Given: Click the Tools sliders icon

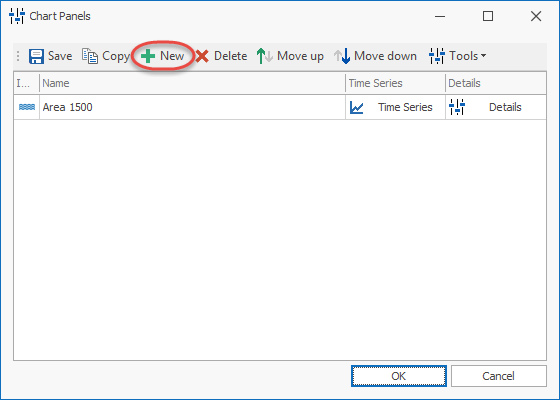Looking at the screenshot, I should [x=436, y=56].
